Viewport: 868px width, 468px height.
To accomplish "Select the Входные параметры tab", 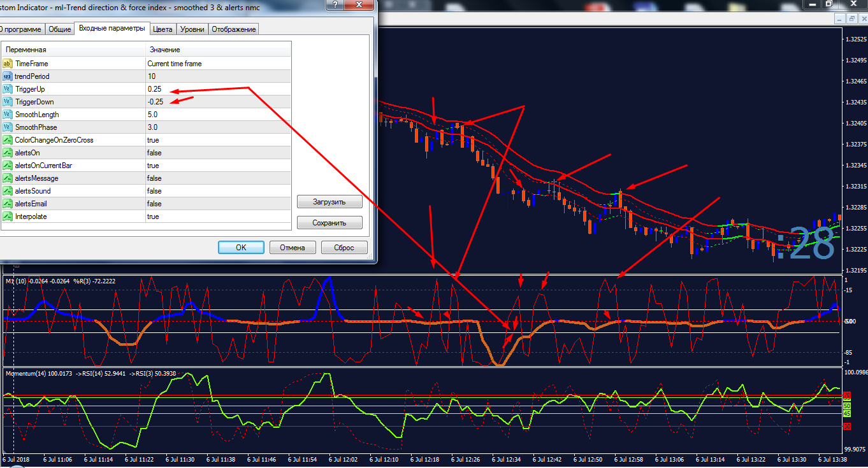I will 112,29.
